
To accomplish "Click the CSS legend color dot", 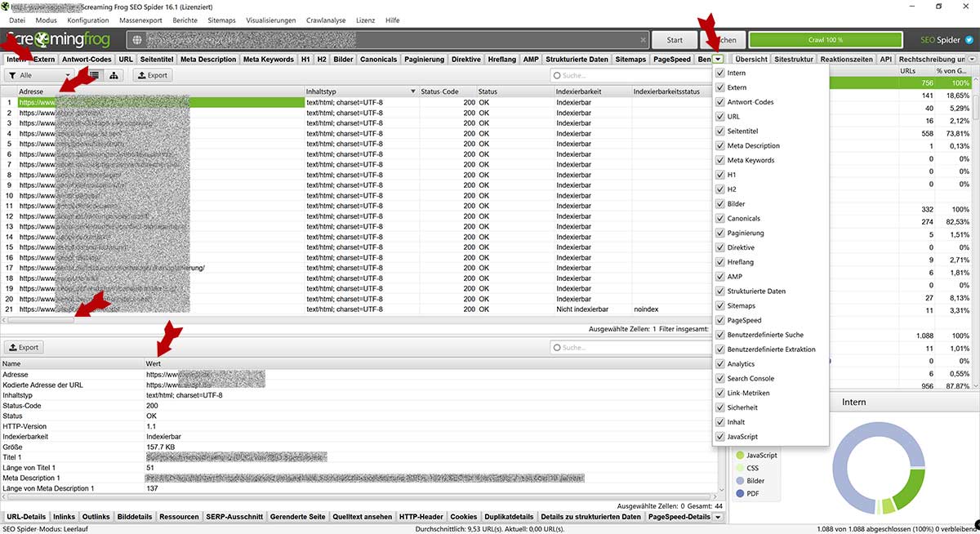I will point(741,468).
